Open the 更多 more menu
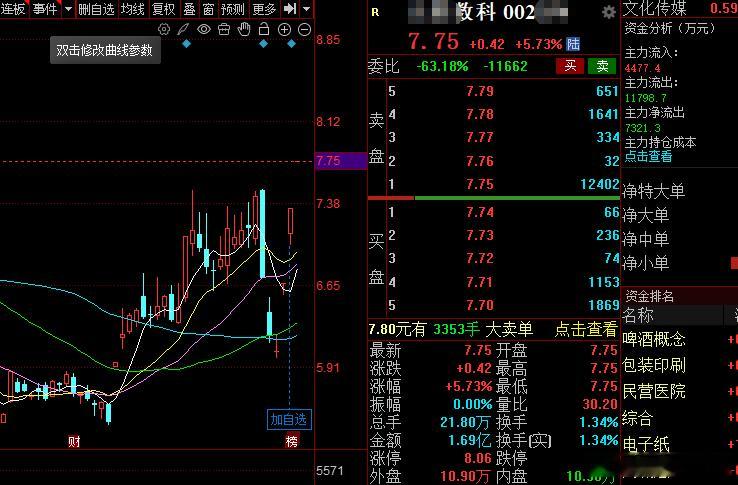Screen dimensions: 738x485 [x=264, y=8]
